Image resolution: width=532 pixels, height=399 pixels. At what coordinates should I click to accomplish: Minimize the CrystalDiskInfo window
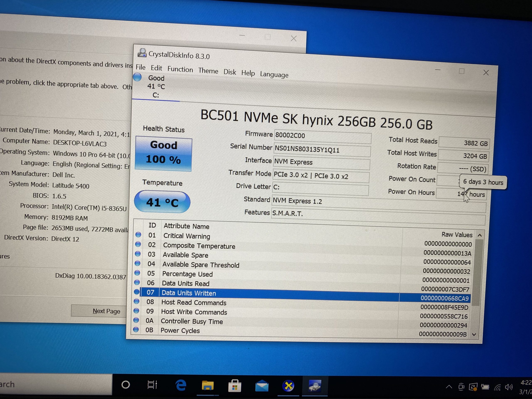click(x=438, y=70)
